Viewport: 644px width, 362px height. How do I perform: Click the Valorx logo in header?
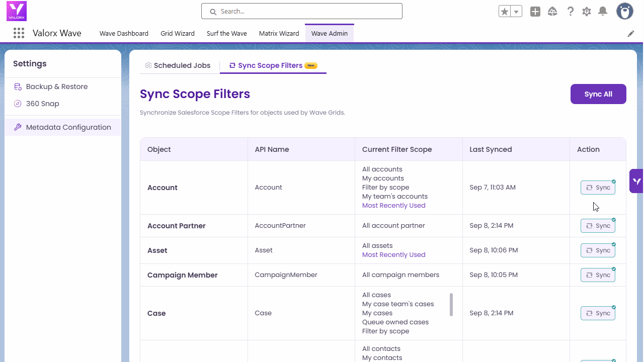click(17, 11)
